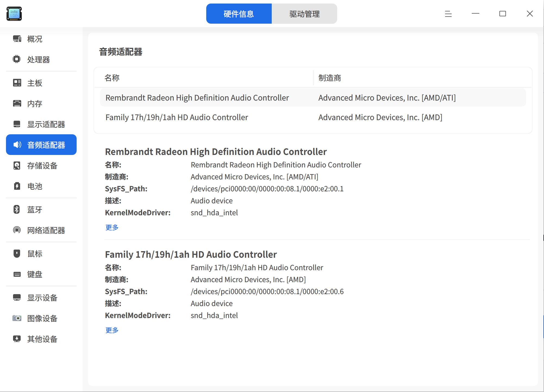Open the 概况 overview icon in sidebar
The width and height of the screenshot is (544, 392).
(17, 39)
